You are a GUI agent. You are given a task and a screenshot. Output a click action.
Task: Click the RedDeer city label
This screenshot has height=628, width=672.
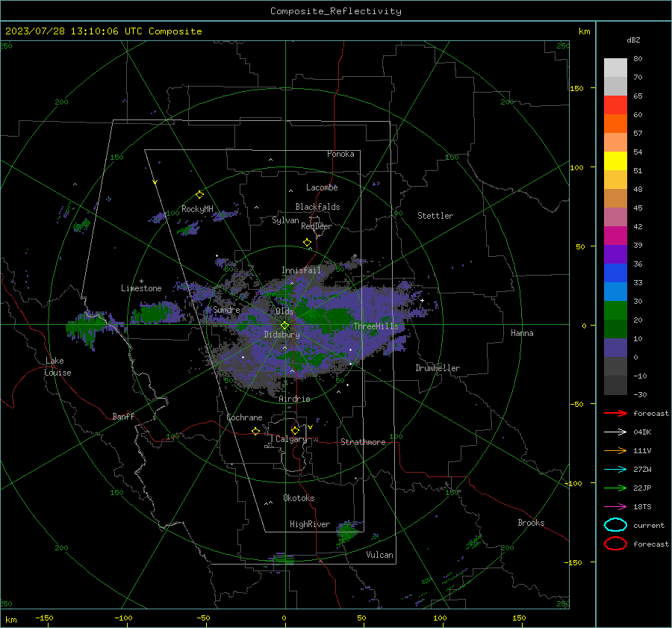317,226
